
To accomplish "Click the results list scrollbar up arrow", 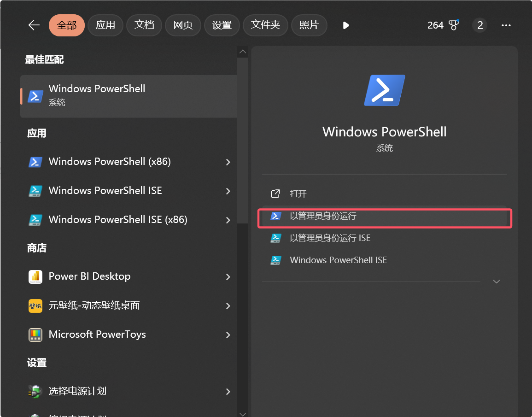I will tap(243, 52).
